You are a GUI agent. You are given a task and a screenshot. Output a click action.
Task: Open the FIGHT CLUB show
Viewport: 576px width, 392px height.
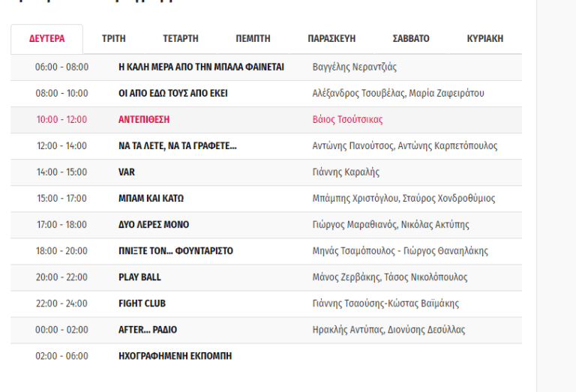click(142, 304)
